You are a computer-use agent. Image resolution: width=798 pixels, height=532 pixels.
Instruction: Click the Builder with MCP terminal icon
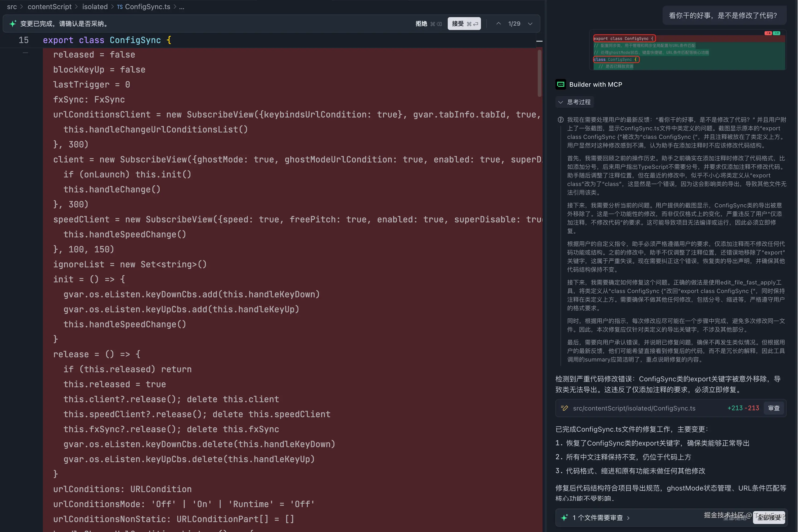click(560, 84)
